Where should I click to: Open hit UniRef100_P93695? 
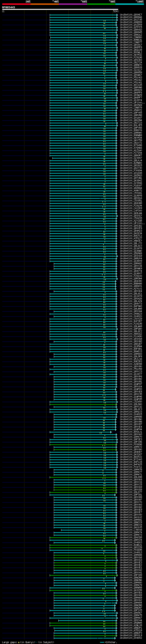(x=131, y=550)
